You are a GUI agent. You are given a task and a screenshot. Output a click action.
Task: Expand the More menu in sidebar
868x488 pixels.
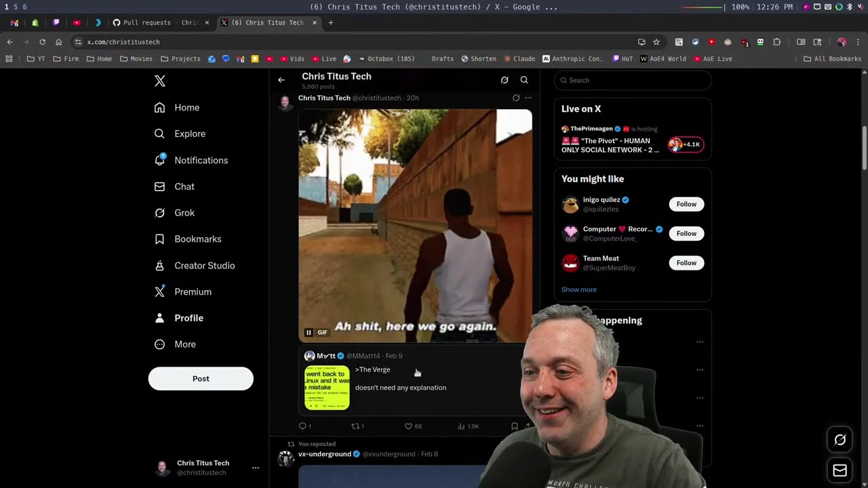pyautogui.click(x=175, y=344)
